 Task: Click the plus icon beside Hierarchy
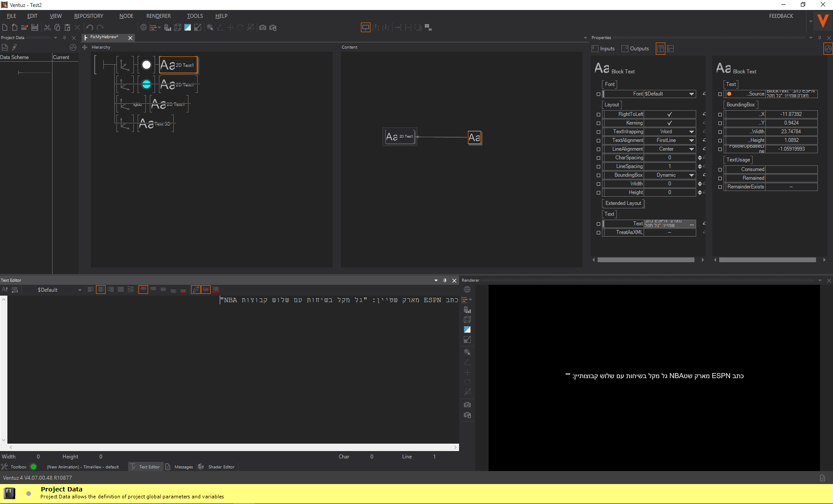point(85,47)
